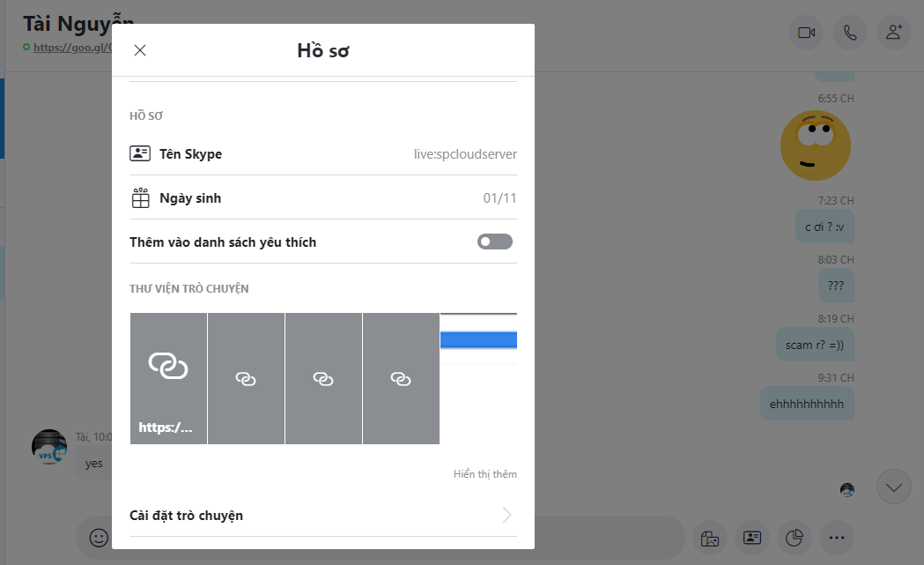The image size is (924, 565).
Task: Start a video call with Tài Nguyễn
Action: [x=806, y=33]
